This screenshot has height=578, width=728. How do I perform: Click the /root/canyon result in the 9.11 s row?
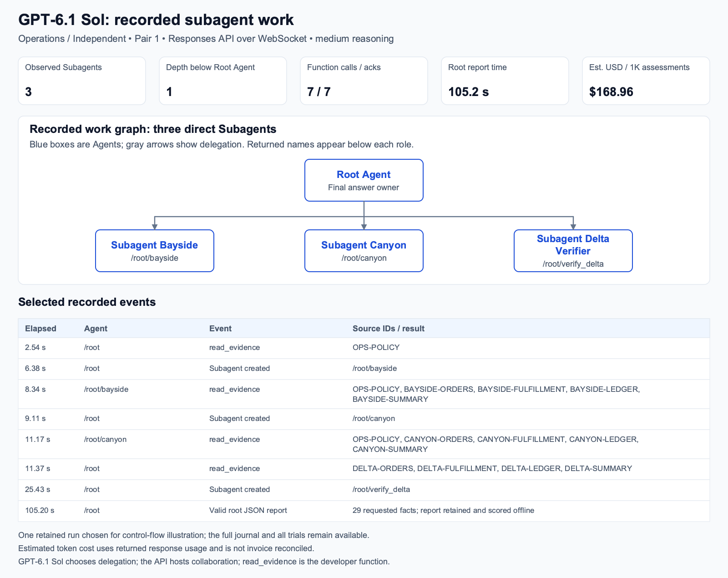(x=374, y=419)
